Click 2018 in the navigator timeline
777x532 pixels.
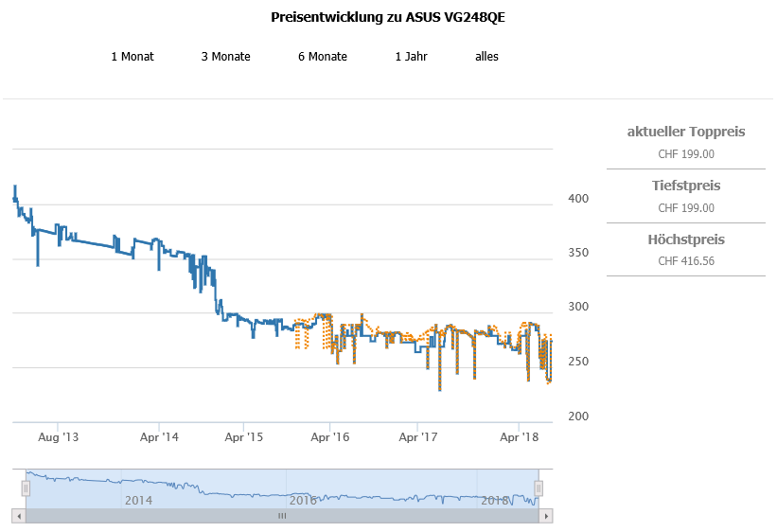pos(494,500)
